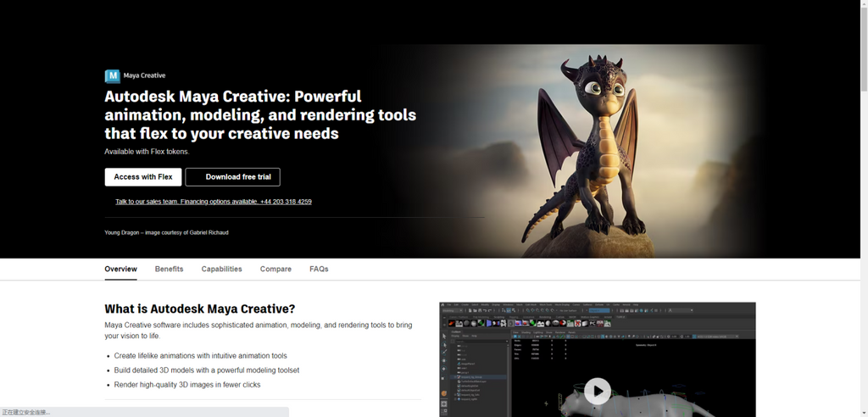Click the browser status bar connection message
Screen dimensions: 868x417
26,413
